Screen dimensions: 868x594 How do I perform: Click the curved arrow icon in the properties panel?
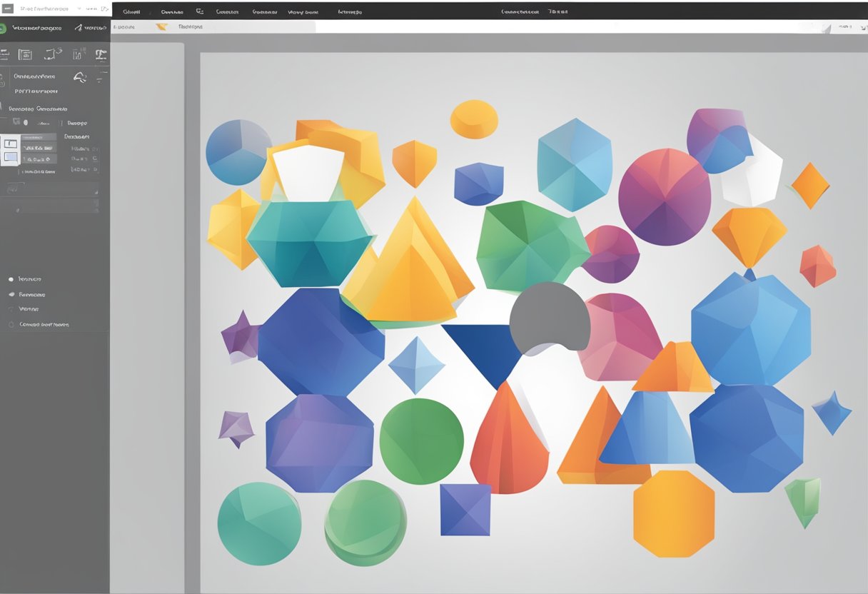pos(79,77)
